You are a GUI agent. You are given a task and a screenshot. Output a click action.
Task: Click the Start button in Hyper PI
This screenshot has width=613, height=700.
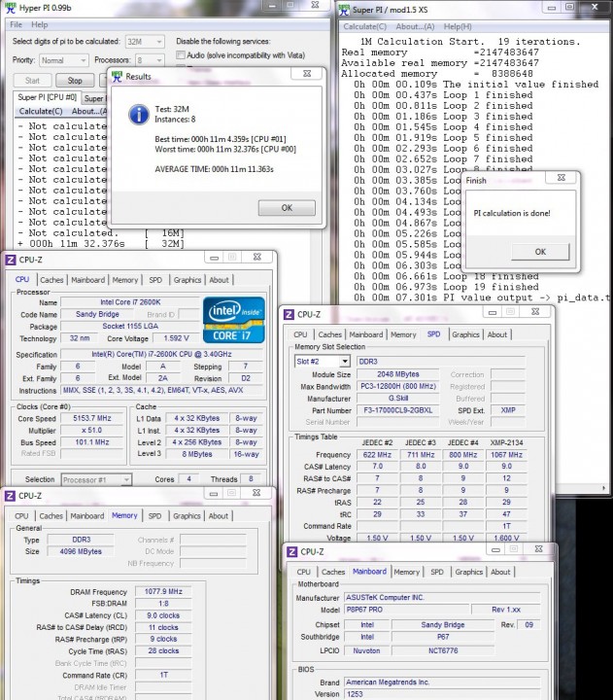pyautogui.click(x=32, y=81)
